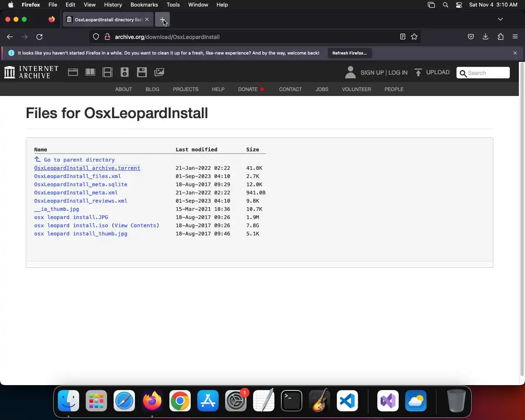Click the page vertical scrollbar
Screen dimensions: 525x420
click(522, 219)
